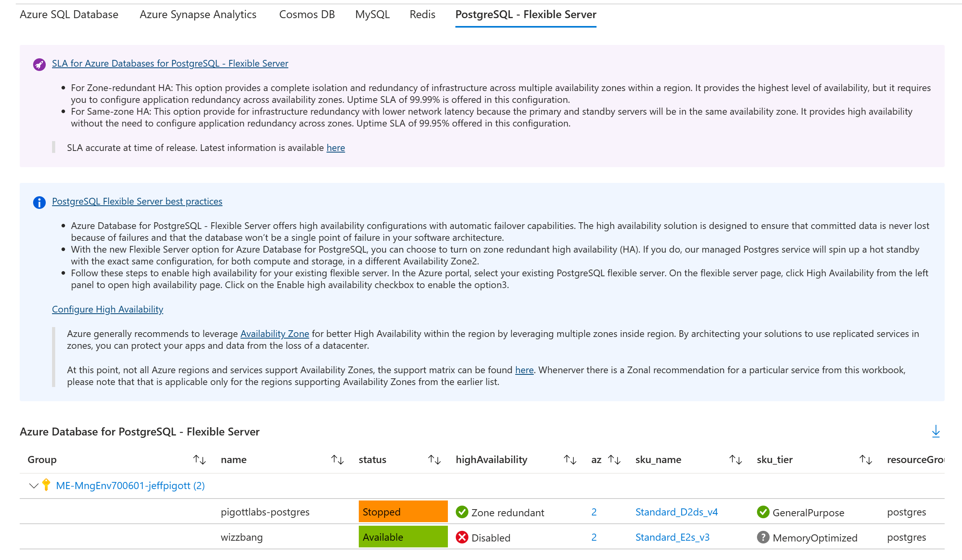Switch to the Azure SQL Database tab
The width and height of the screenshot is (962, 560).
pos(69,15)
